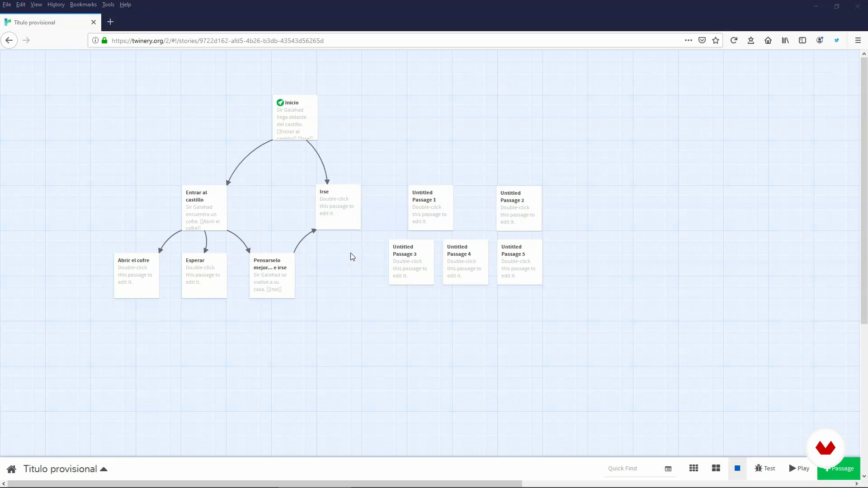Open a new browser tab
Image resolution: width=868 pixels, height=488 pixels.
(110, 22)
